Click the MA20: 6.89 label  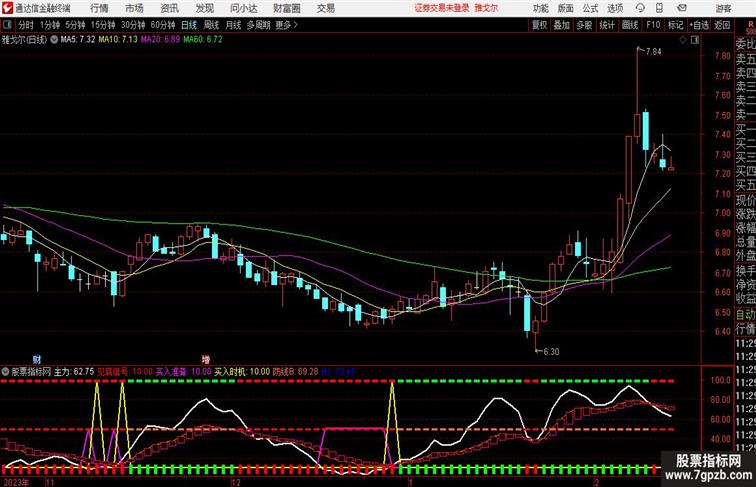(161, 40)
